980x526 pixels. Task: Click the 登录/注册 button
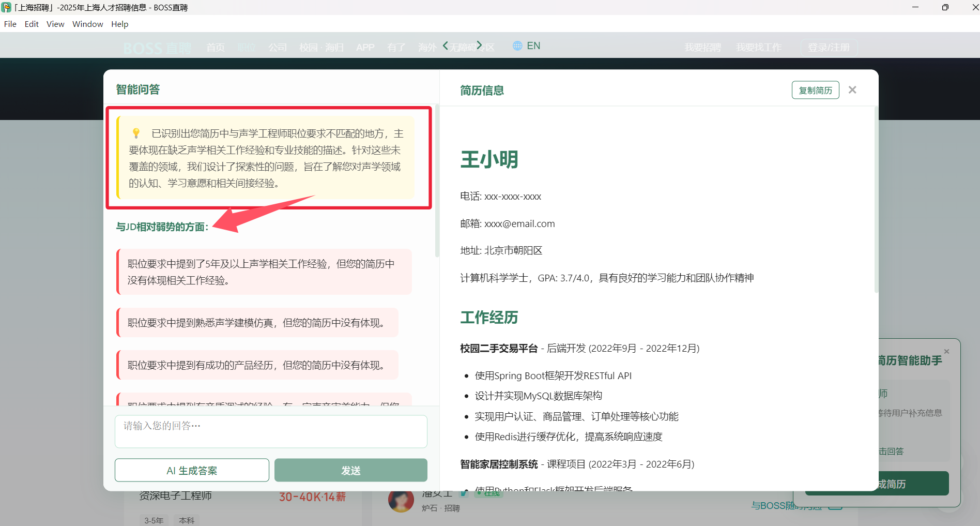pos(829,48)
